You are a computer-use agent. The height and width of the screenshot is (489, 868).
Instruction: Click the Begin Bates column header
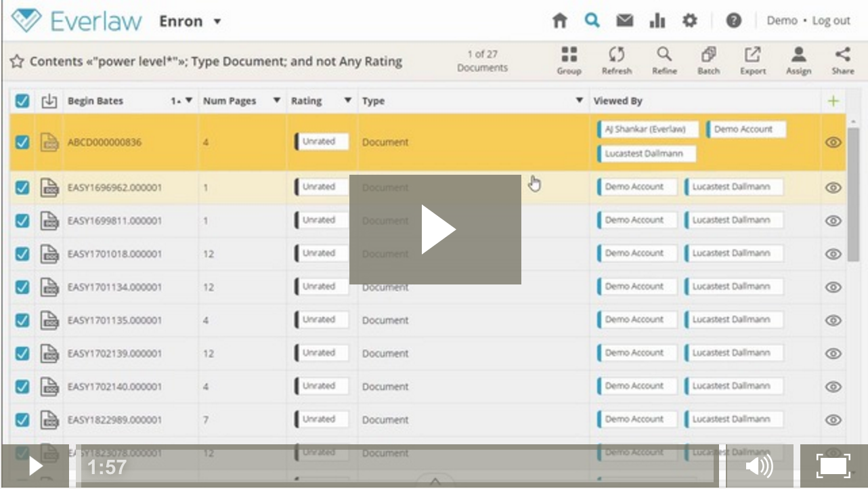point(95,101)
